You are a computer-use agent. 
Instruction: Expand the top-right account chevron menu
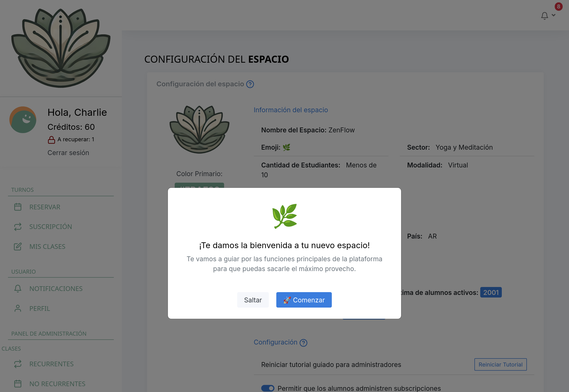pyautogui.click(x=554, y=15)
